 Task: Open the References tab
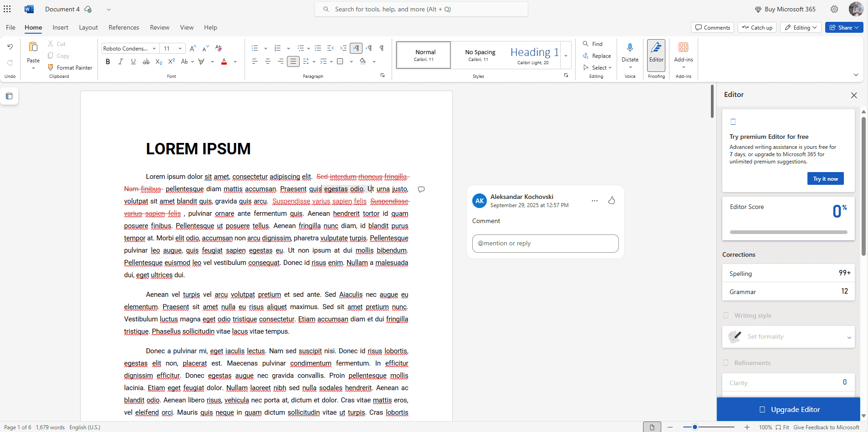pos(124,27)
